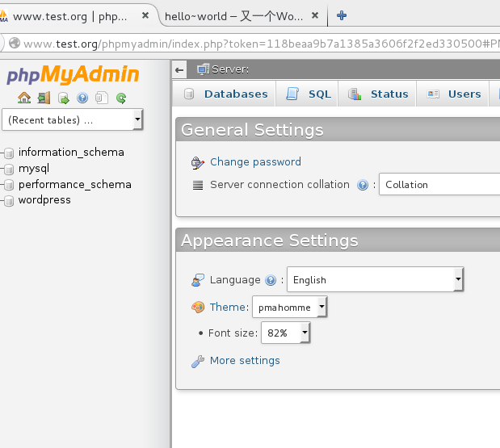The width and height of the screenshot is (500, 448).
Task: Click the new tab plus icon
Action: [342, 15]
